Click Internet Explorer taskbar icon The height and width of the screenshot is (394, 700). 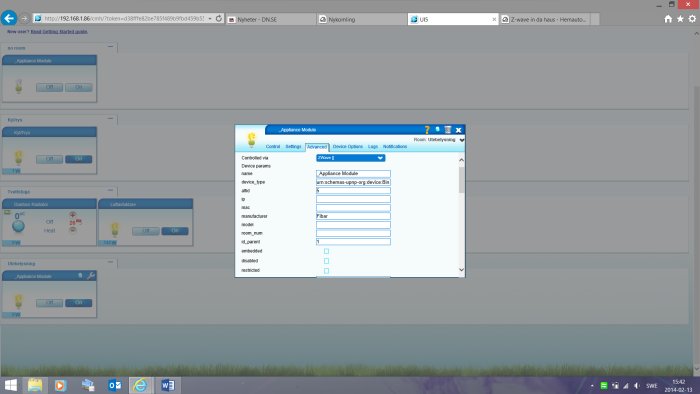(x=141, y=385)
